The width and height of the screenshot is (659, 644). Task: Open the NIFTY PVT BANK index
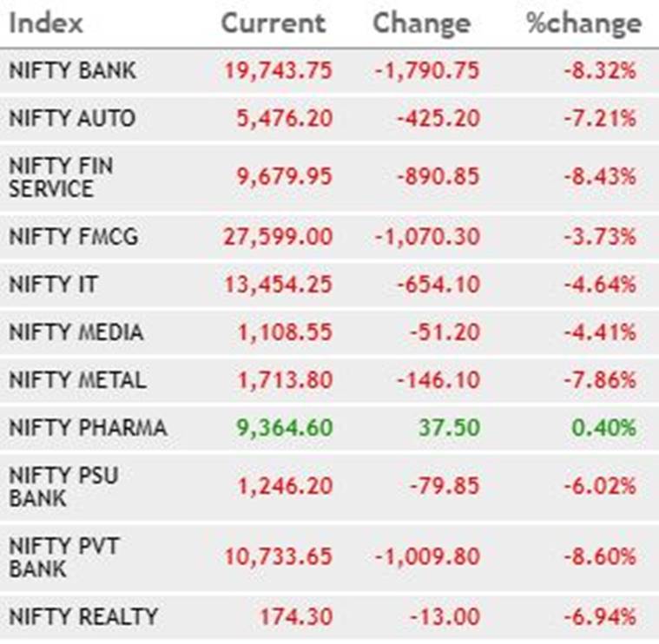pyautogui.click(x=63, y=558)
